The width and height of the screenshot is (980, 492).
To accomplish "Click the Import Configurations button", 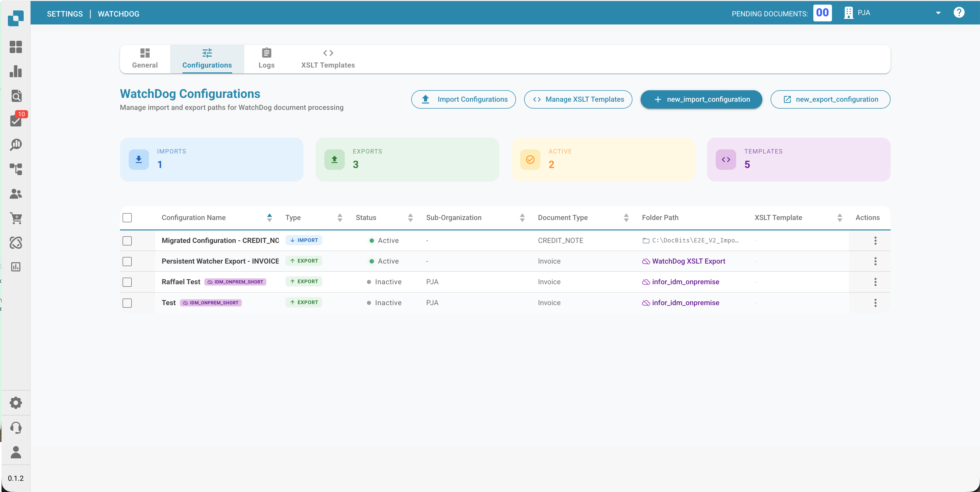I will click(x=463, y=99).
